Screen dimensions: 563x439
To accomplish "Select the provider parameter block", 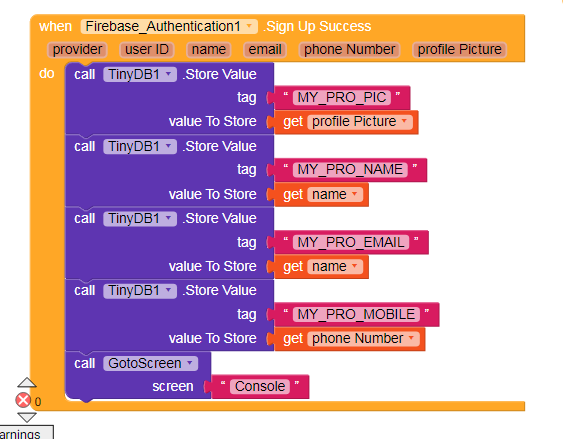I will pos(77,50).
